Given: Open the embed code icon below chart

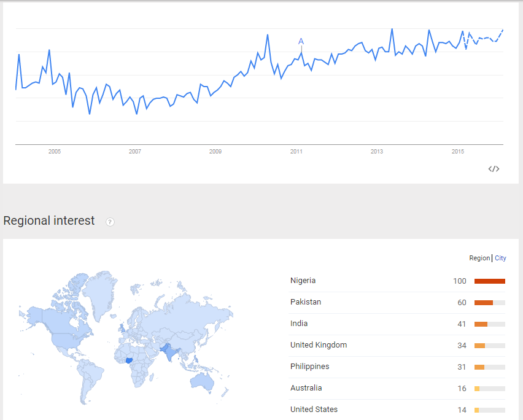Looking at the screenshot, I should (x=494, y=169).
